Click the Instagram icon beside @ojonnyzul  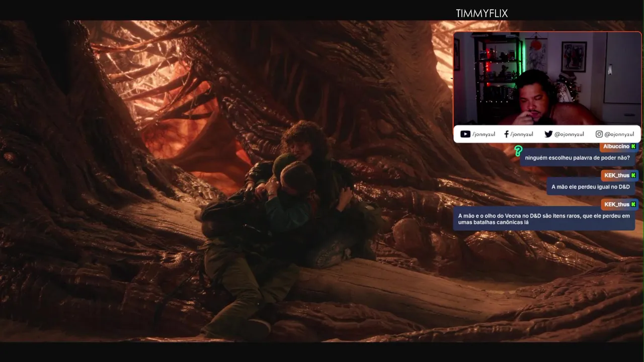click(599, 134)
